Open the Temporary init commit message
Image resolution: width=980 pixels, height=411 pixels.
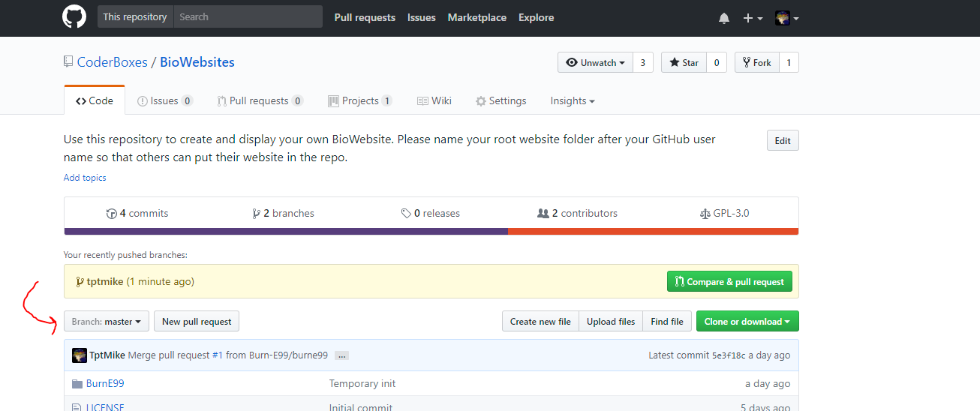click(x=362, y=383)
